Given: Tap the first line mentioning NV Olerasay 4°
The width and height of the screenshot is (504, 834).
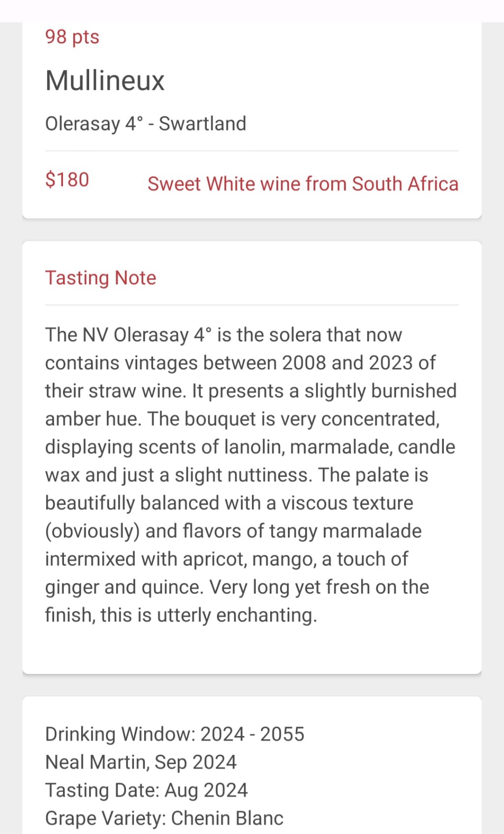Looking at the screenshot, I should click(223, 335).
